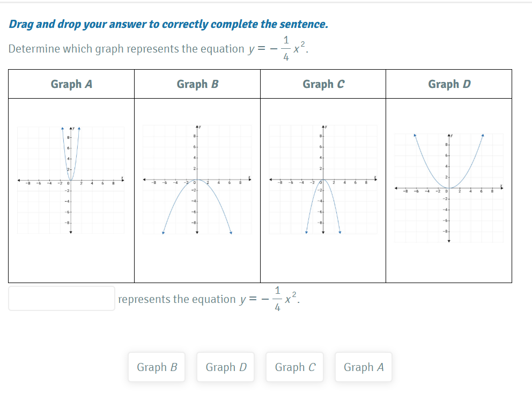
Task: Select the Graph C answer tile
Action: [x=295, y=367]
